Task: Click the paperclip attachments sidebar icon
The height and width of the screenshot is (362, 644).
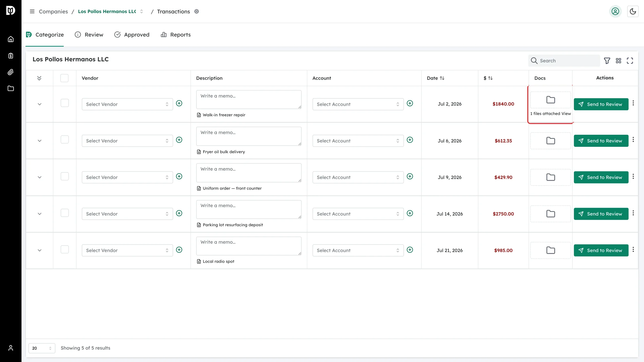Action: 11,72
